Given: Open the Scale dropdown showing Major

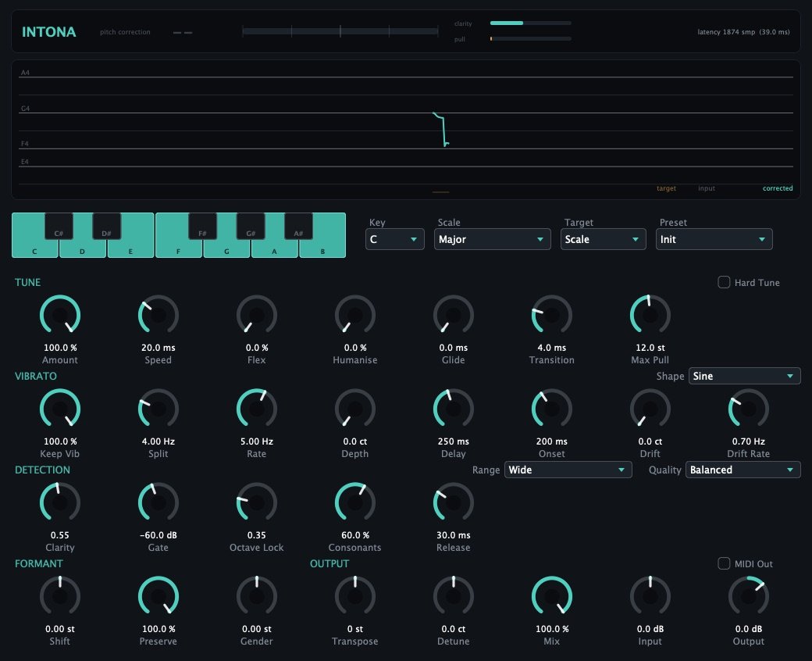Looking at the screenshot, I should [x=492, y=239].
